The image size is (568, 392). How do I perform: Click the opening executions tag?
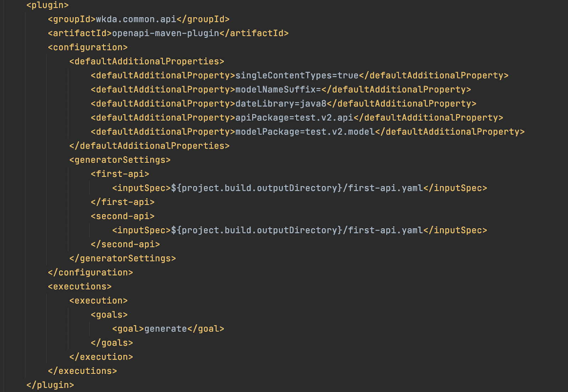coord(80,287)
